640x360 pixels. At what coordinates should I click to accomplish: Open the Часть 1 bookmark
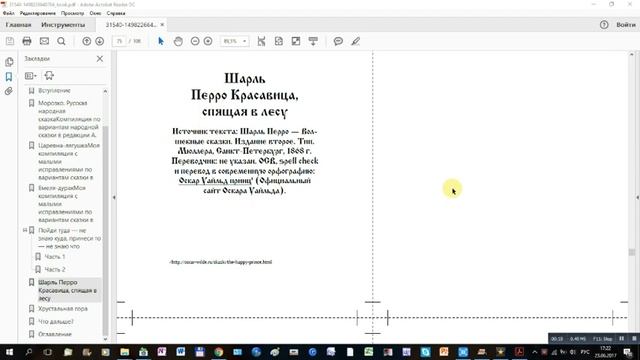point(55,257)
